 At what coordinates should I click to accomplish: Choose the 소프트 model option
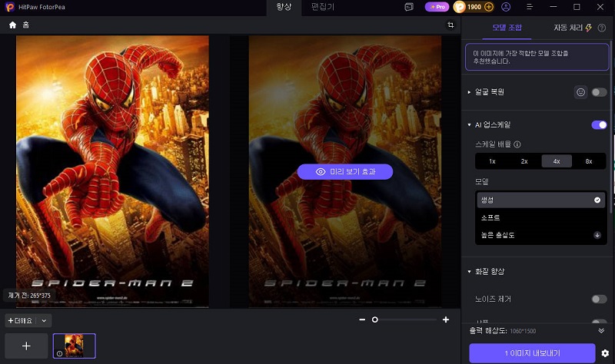pos(541,218)
